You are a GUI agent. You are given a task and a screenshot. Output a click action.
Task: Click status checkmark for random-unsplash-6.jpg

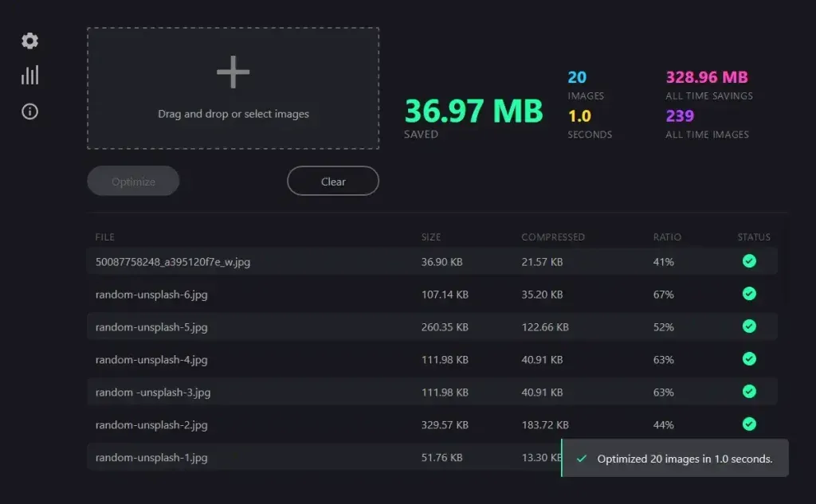[749, 294]
